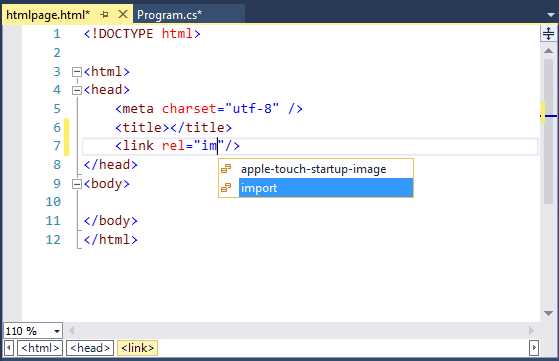The height and width of the screenshot is (361, 559).
Task: Click the <!DOCTYPE html> text on line 1
Action: (142, 34)
